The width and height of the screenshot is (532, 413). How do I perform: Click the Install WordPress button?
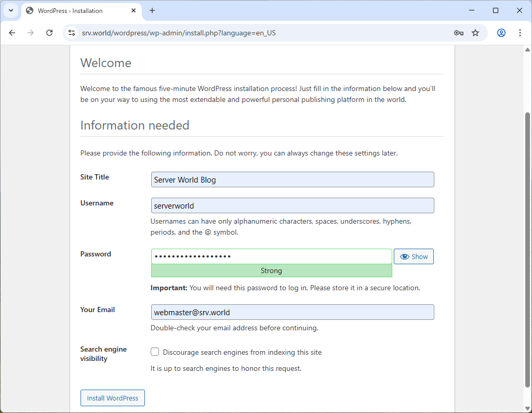[112, 397]
